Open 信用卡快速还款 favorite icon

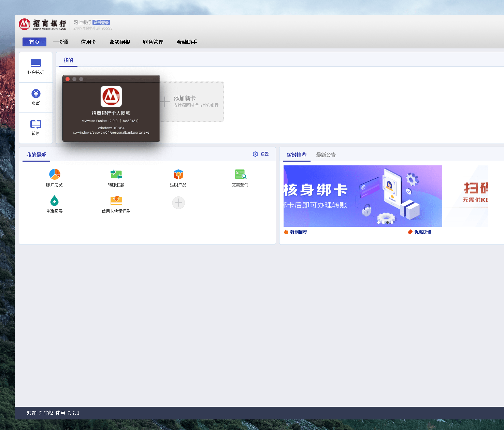tap(116, 201)
